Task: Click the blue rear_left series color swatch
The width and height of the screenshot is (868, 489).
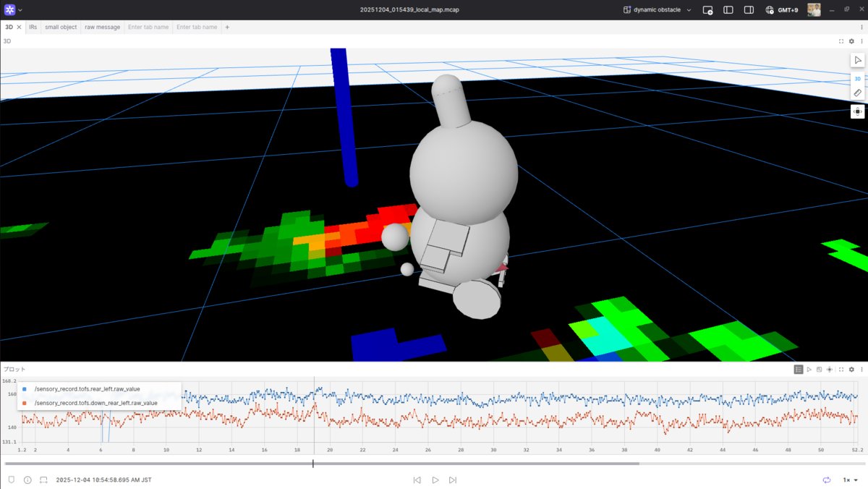Action: pyautogui.click(x=25, y=389)
